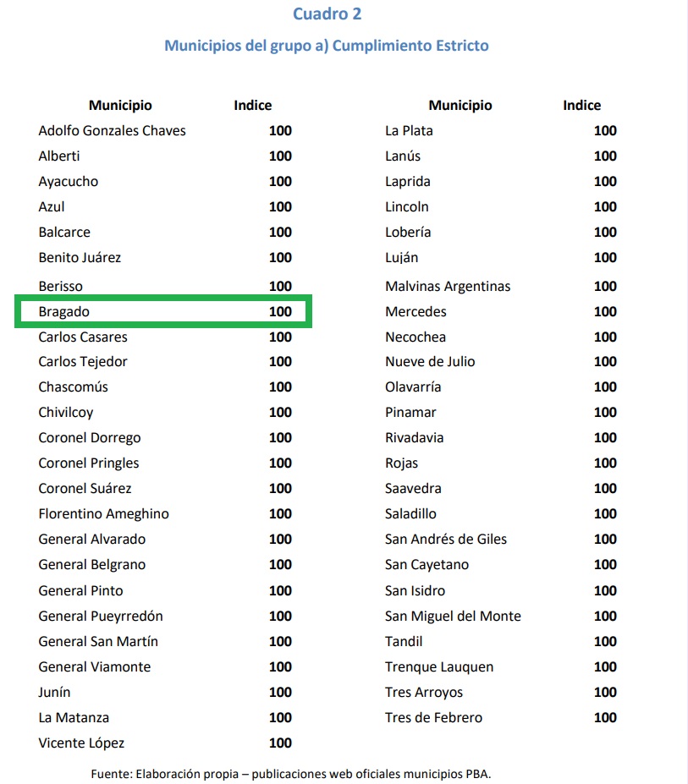Click the Municipio header above Adolfo Gonzales Chaves
688x784 pixels.
pyautogui.click(x=120, y=106)
